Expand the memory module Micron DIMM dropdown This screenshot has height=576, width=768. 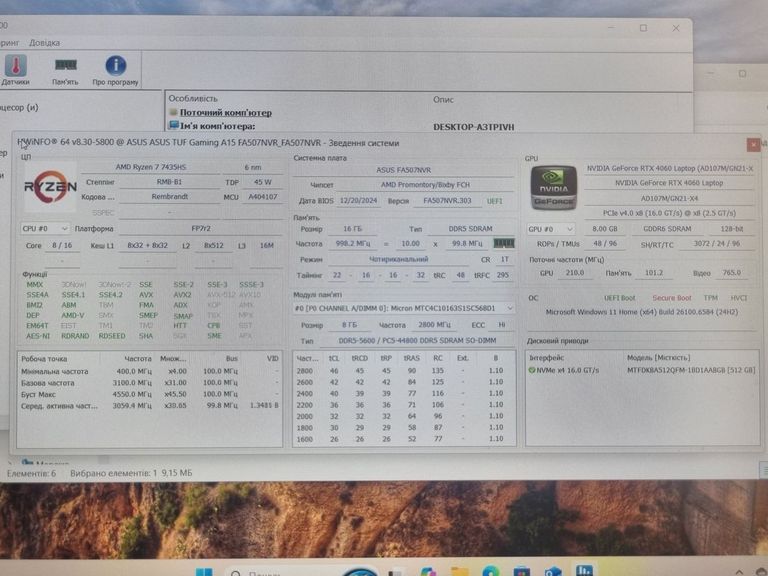click(404, 309)
